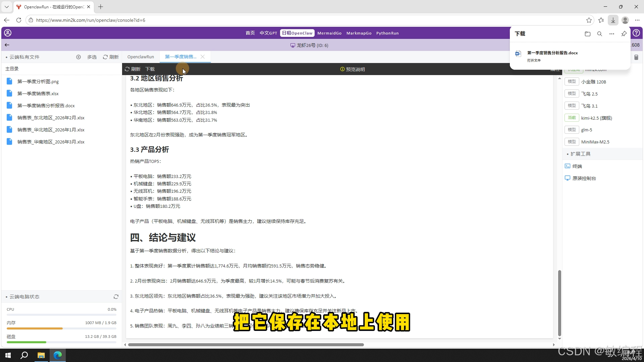Open the MermaidGo menu item
The height and width of the screenshot is (362, 644).
tap(329, 33)
